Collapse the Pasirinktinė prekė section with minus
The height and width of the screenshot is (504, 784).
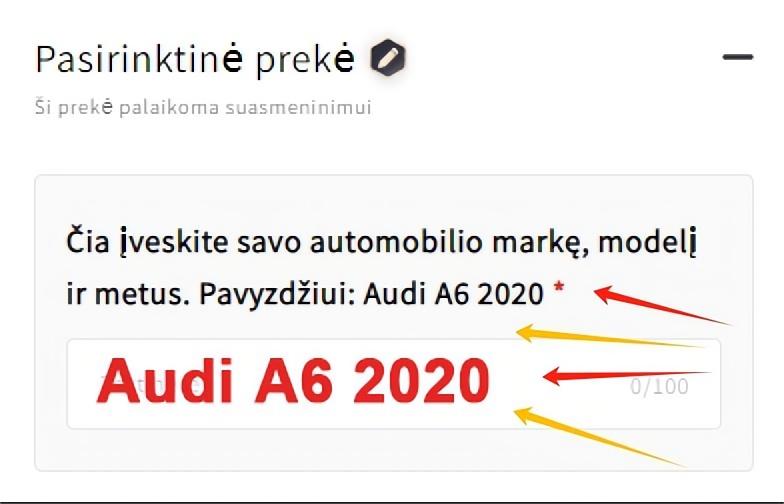(x=738, y=56)
